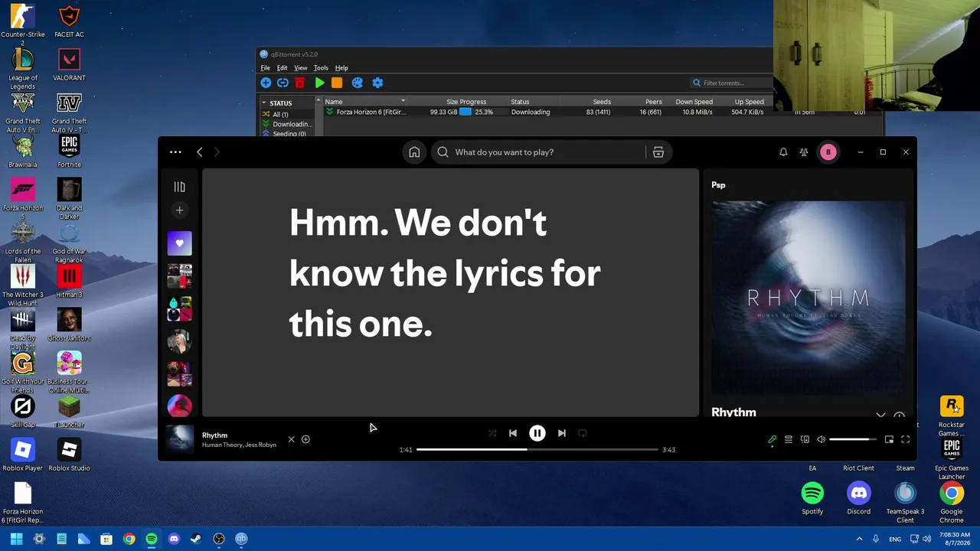The image size is (980, 551).
Task: Expand Your Library in Spotify sidebar
Action: click(x=179, y=187)
